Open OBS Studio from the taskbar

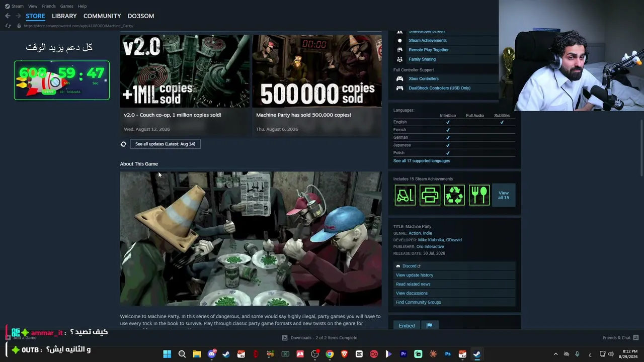(315, 354)
